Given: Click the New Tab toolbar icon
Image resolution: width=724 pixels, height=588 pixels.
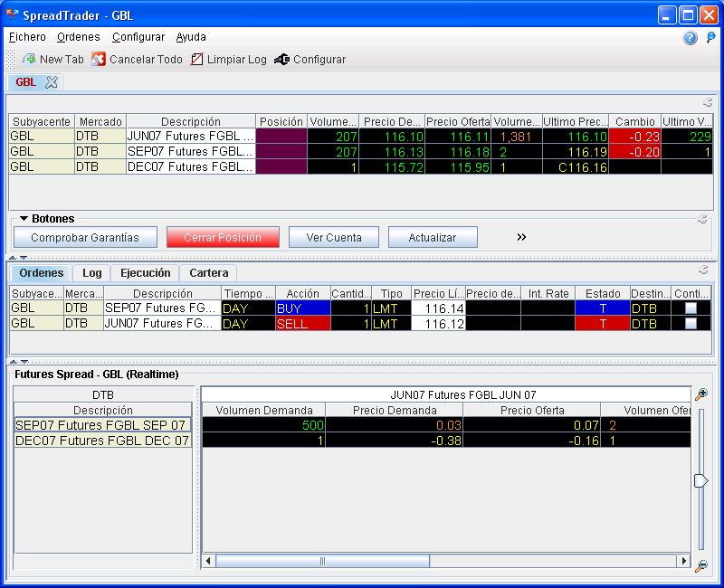Looking at the screenshot, I should (29, 59).
